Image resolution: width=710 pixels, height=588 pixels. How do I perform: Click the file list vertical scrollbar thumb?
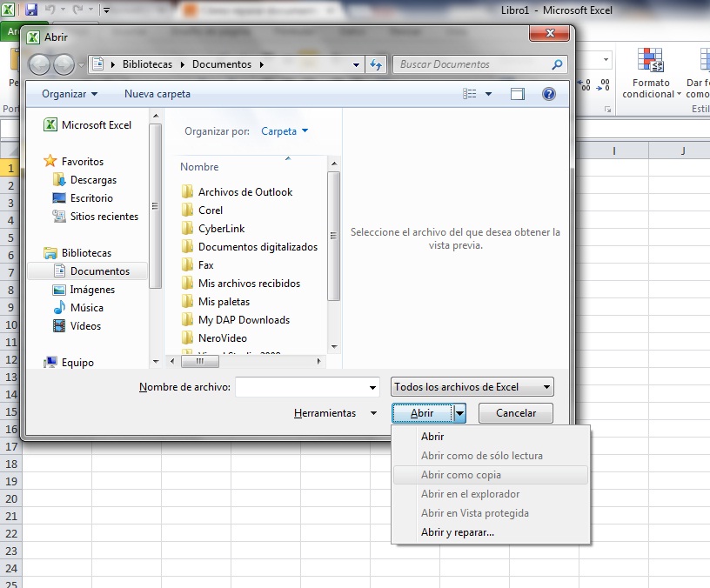point(334,236)
